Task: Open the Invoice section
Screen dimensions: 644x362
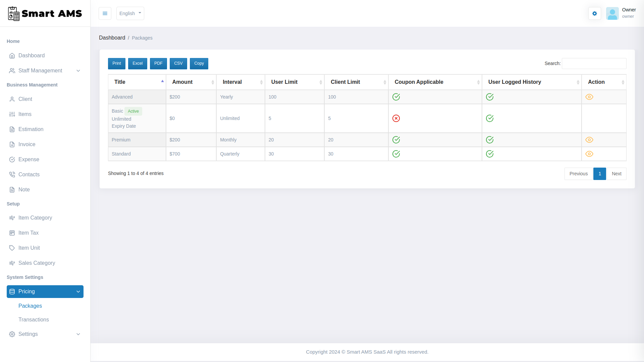Action: (27, 144)
